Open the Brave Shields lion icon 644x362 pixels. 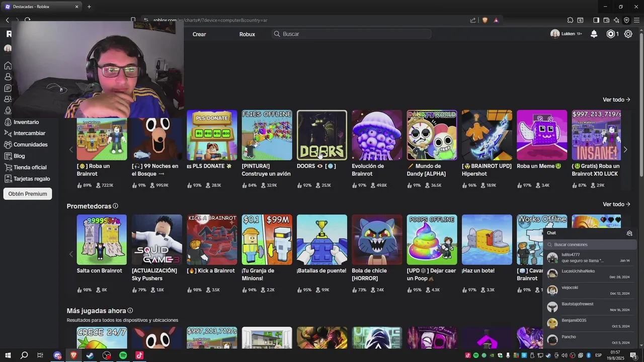click(x=484, y=20)
